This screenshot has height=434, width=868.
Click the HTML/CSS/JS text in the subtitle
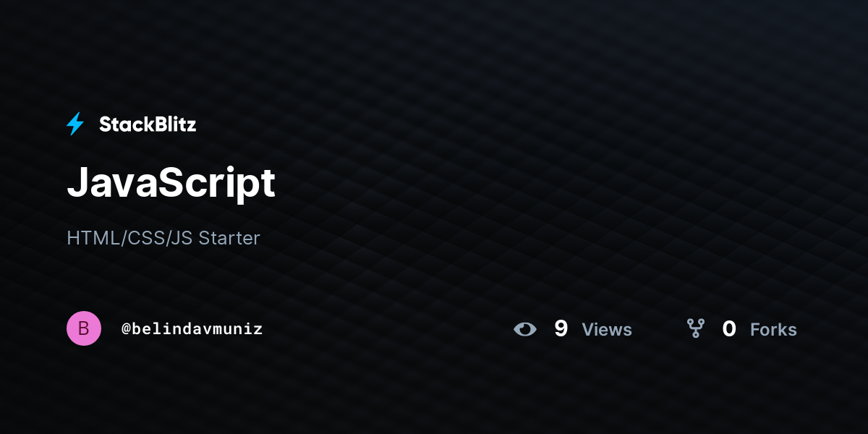[x=129, y=238]
